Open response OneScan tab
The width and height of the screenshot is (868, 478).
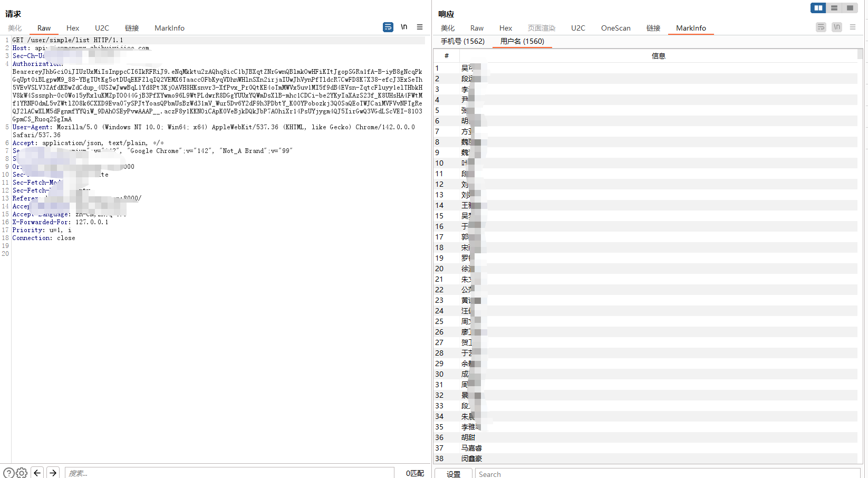[615, 28]
